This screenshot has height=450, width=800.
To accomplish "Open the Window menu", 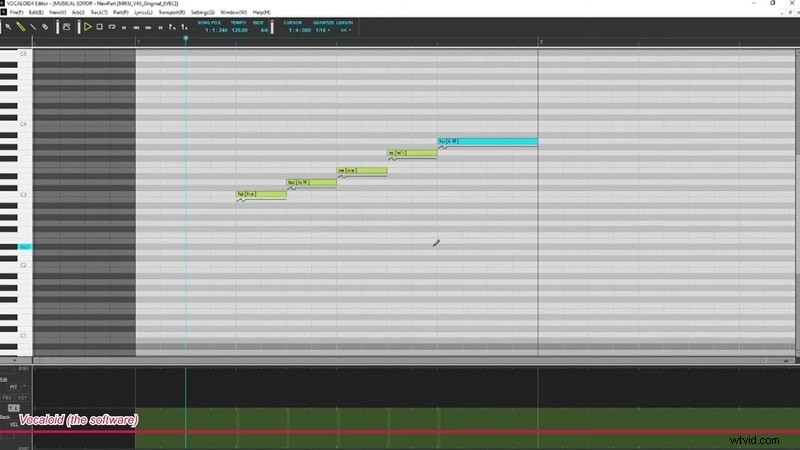I will click(233, 12).
